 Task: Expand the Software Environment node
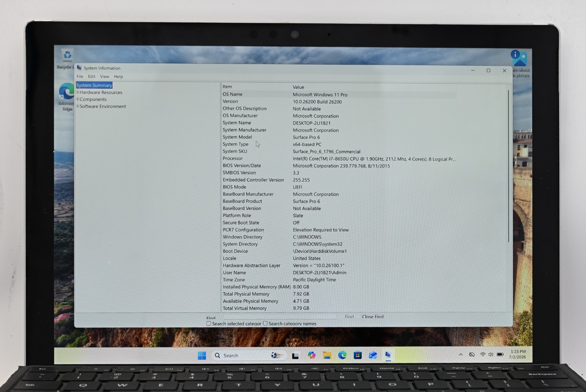tap(78, 106)
